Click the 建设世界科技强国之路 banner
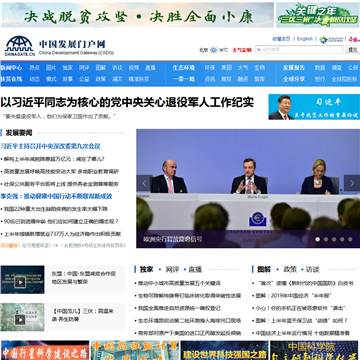The image size is (360, 360). pyautogui.click(x=225, y=350)
